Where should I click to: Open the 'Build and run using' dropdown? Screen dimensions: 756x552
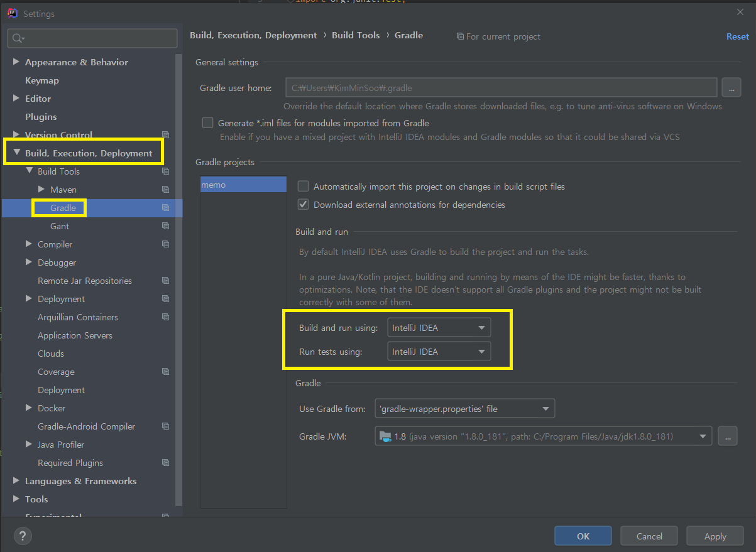439,328
